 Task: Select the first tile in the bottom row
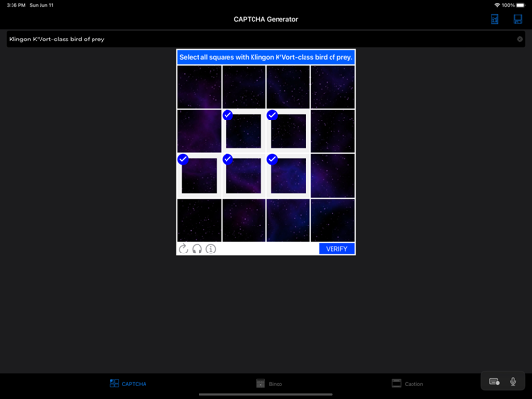(x=199, y=220)
